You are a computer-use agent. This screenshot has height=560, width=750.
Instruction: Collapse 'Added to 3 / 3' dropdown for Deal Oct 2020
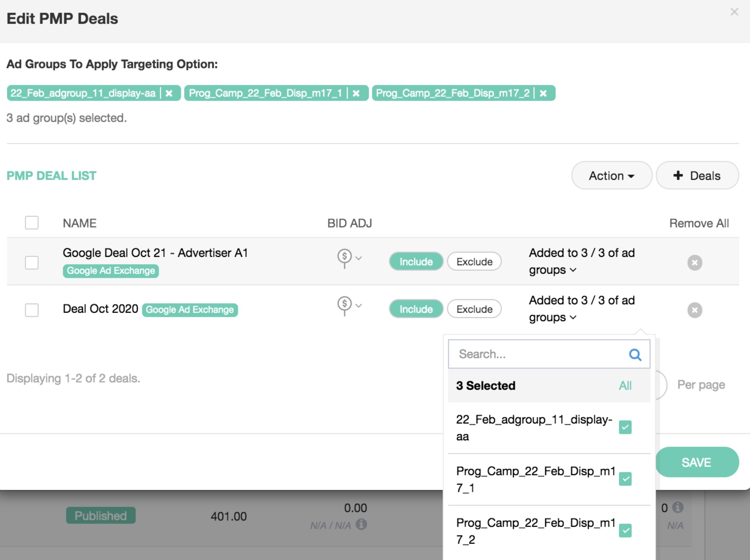pyautogui.click(x=573, y=318)
